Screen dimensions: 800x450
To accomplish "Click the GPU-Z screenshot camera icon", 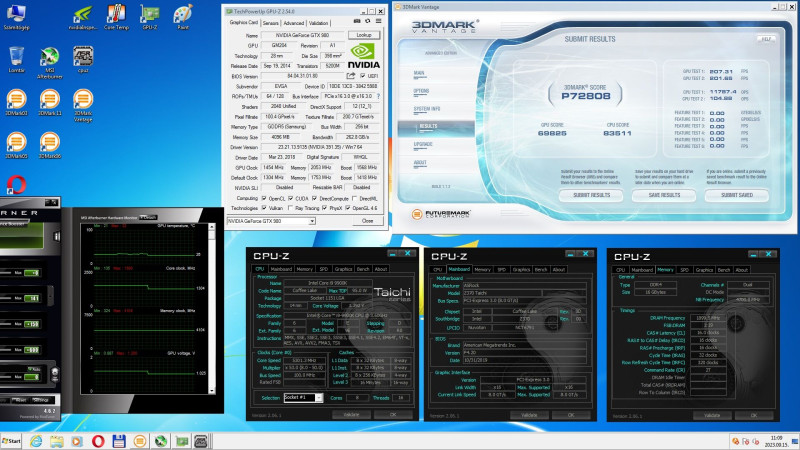I will (357, 21).
